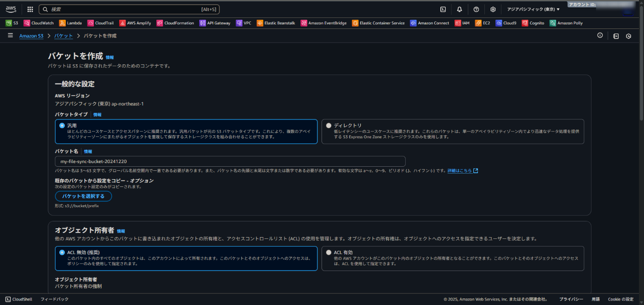Open the プライバシー footer link
This screenshot has width=644, height=305.
pyautogui.click(x=571, y=299)
